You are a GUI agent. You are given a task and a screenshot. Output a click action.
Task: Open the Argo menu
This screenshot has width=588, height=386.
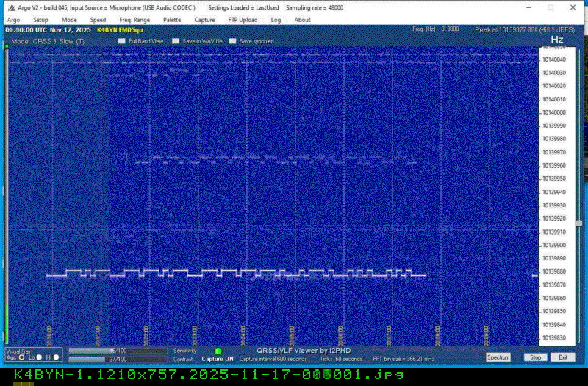pos(14,20)
